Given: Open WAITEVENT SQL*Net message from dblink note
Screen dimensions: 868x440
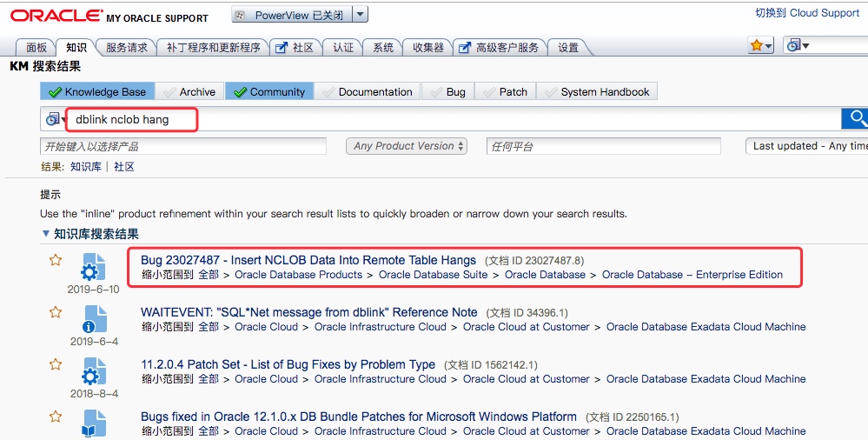Looking at the screenshot, I should tap(309, 312).
